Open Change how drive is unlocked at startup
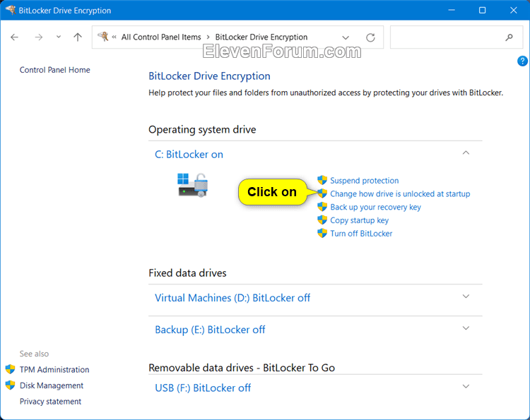530x420 pixels. click(x=400, y=194)
